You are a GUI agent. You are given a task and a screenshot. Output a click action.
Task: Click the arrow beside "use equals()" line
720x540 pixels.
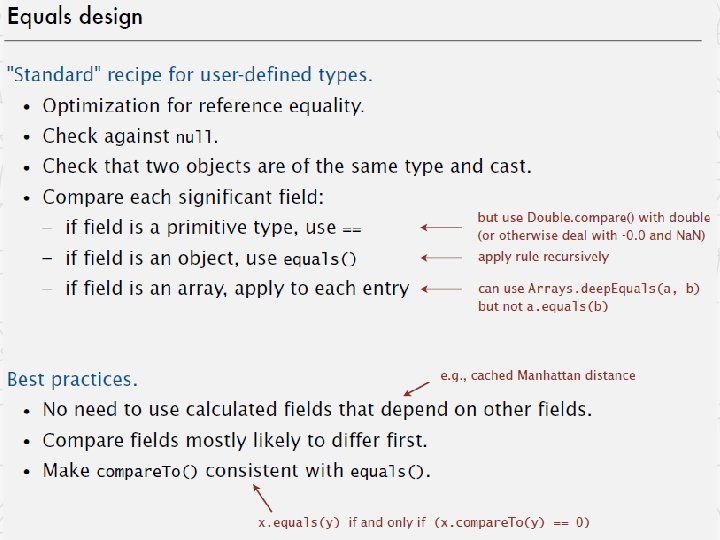click(x=441, y=258)
